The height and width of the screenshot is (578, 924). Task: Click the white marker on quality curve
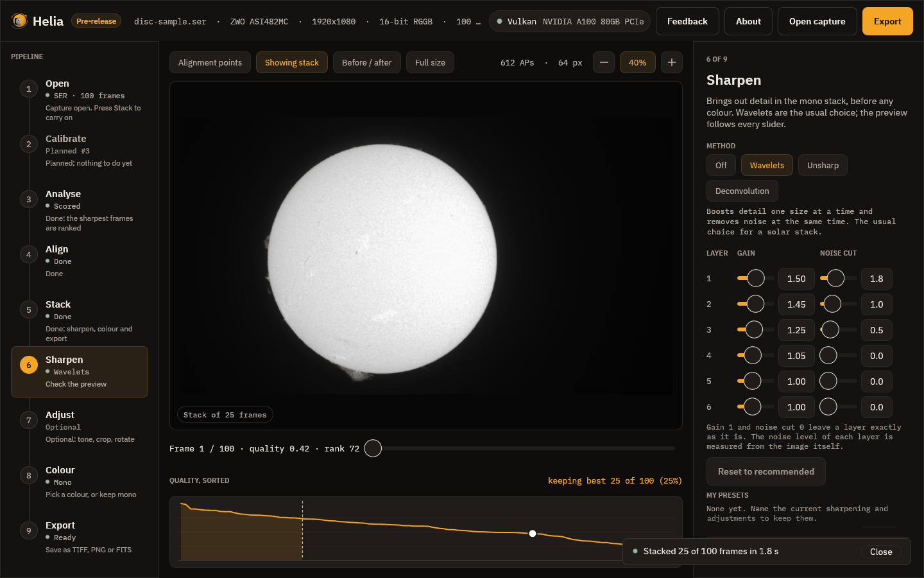(533, 534)
